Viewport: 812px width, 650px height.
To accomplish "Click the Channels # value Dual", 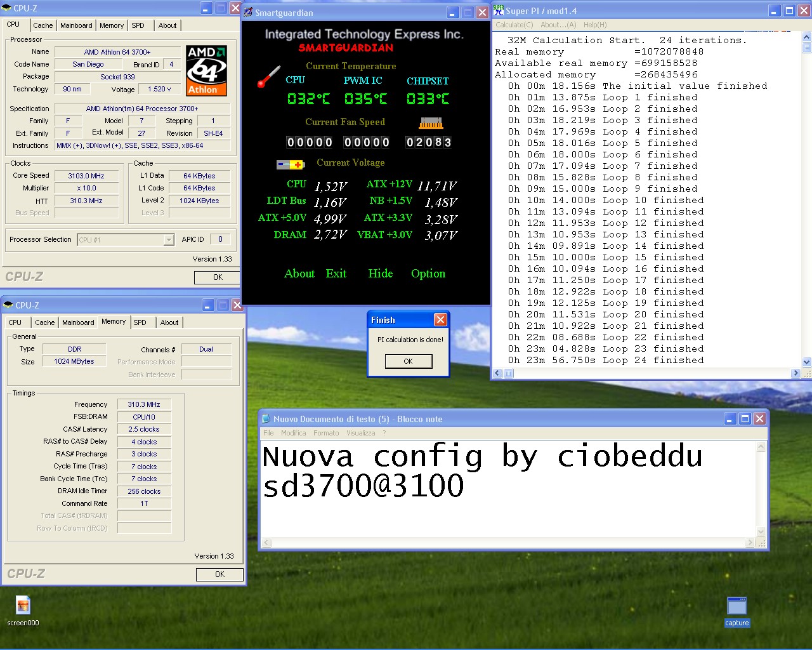I will coord(206,349).
